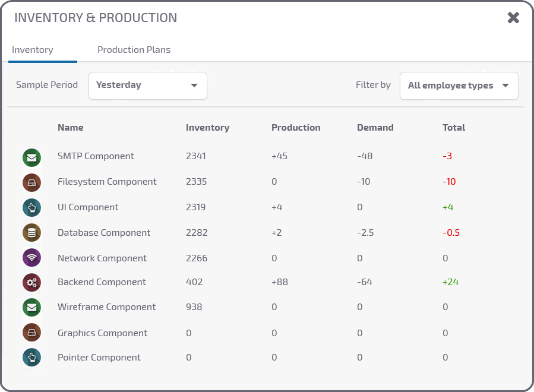Open the All employee types filter
Screen dimensions: 534x392
(x=459, y=86)
